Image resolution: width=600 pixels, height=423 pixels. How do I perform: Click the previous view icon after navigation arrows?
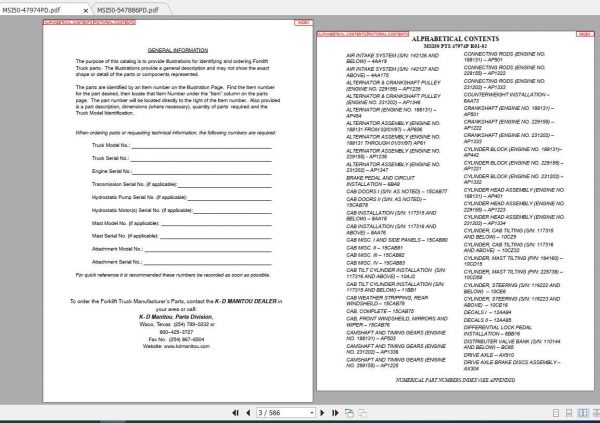click(349, 413)
